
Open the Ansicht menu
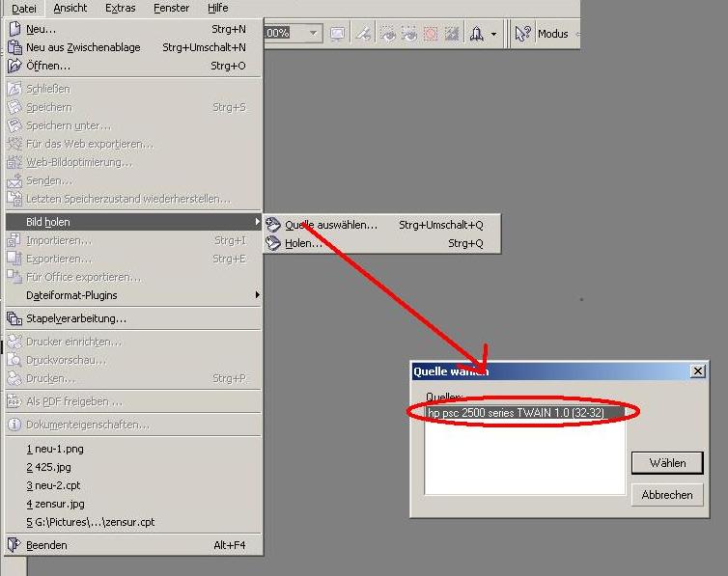(70, 8)
